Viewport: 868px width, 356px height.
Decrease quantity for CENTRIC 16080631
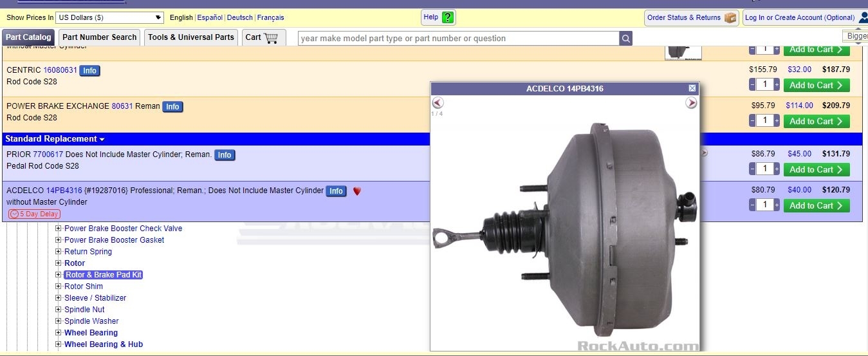point(752,85)
